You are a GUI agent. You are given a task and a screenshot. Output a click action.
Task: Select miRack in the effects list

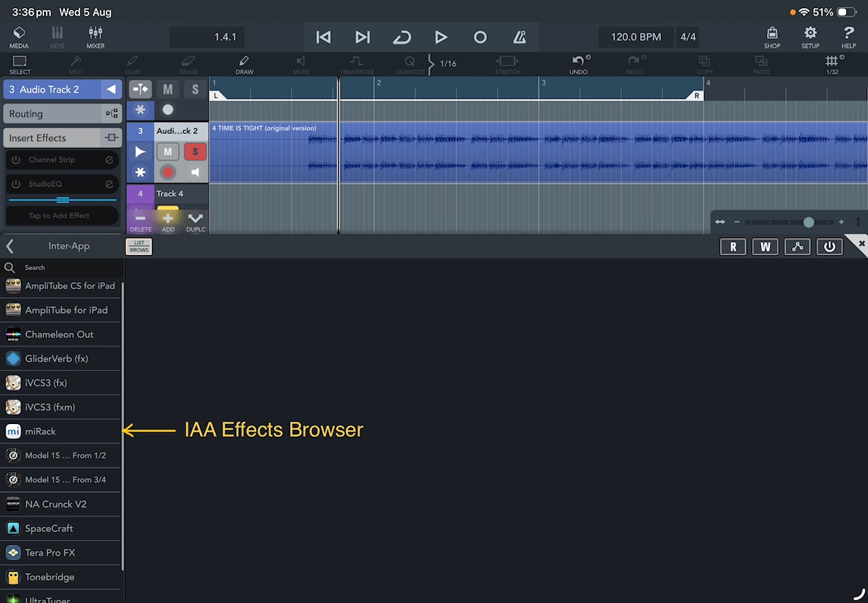[61, 431]
